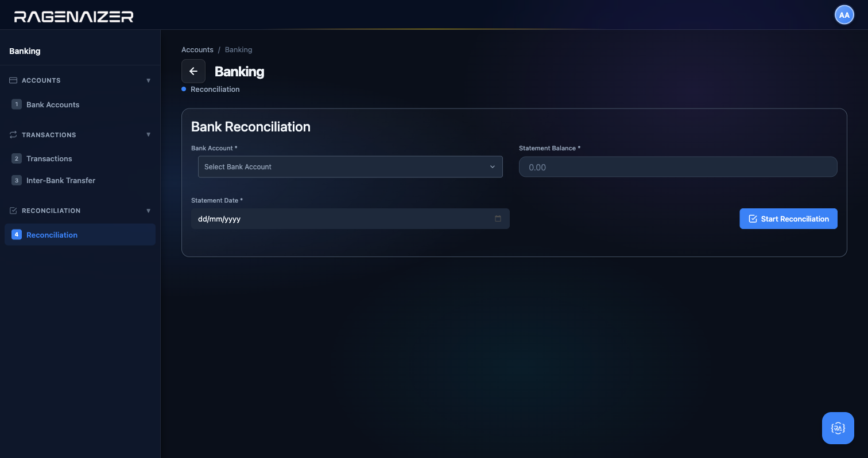868x458 pixels.
Task: Open Transactions in the sidebar
Action: [80, 158]
